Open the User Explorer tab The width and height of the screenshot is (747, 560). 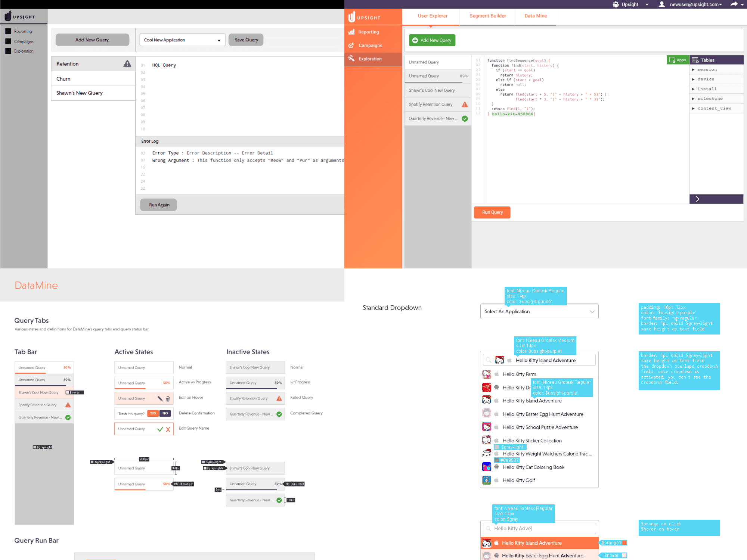(x=433, y=16)
